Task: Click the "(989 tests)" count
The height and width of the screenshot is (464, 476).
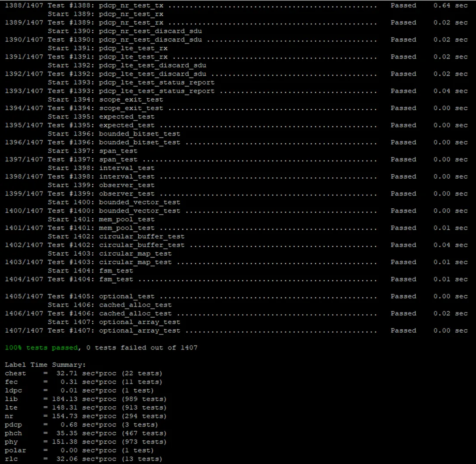Action: [144, 399]
